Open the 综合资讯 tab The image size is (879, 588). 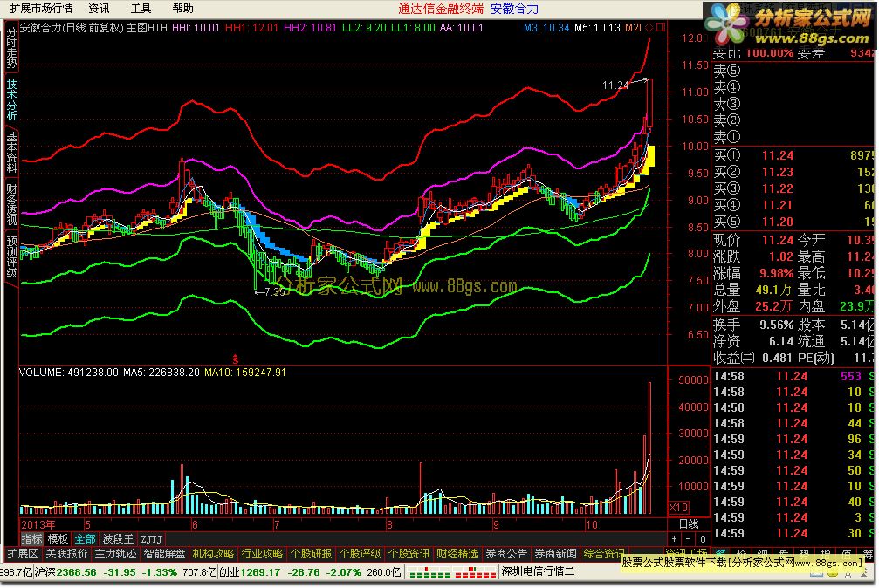(604, 554)
